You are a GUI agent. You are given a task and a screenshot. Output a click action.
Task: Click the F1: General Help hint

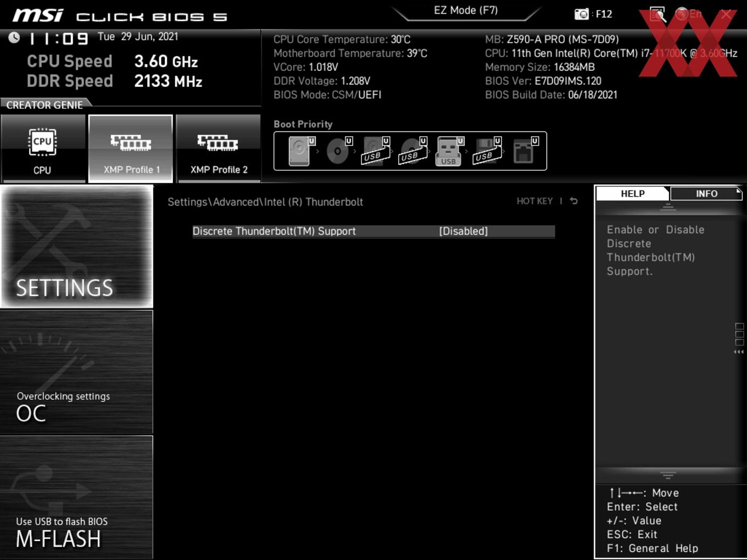tap(653, 548)
